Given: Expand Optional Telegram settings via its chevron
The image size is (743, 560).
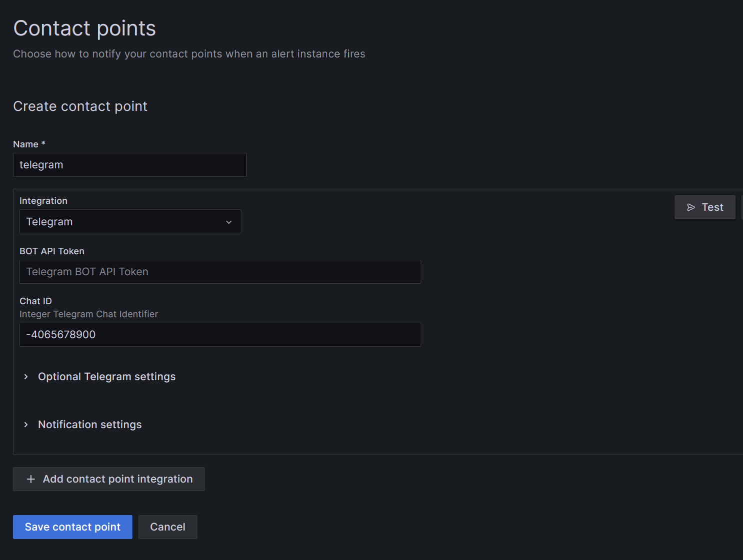Looking at the screenshot, I should [26, 377].
